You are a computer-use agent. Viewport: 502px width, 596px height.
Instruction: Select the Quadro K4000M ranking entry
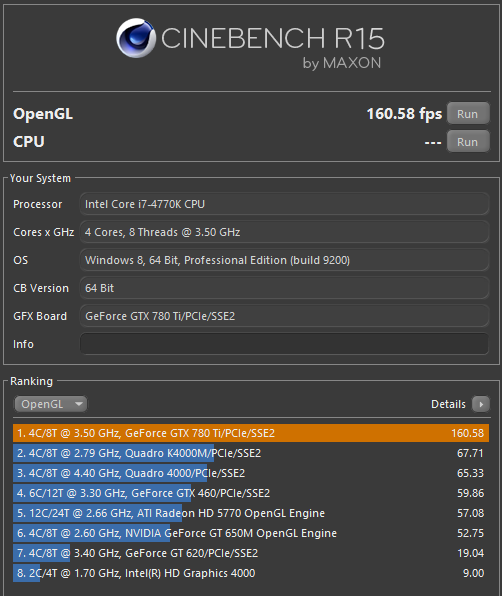[x=251, y=453]
